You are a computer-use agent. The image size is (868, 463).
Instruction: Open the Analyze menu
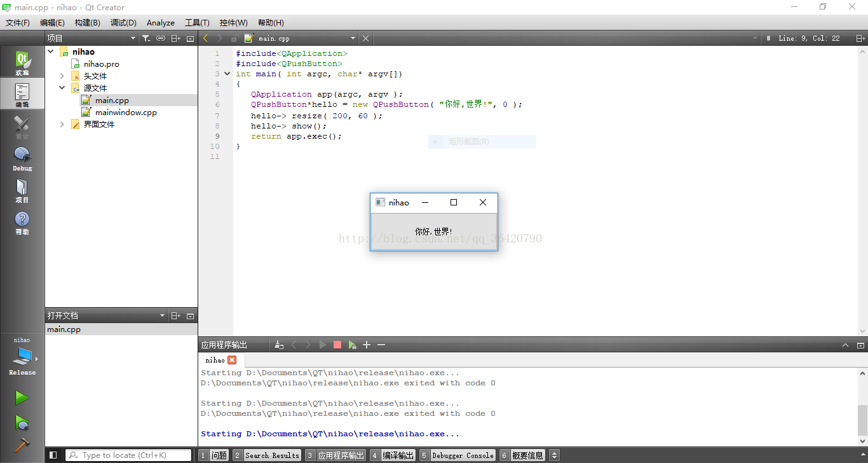pos(161,22)
